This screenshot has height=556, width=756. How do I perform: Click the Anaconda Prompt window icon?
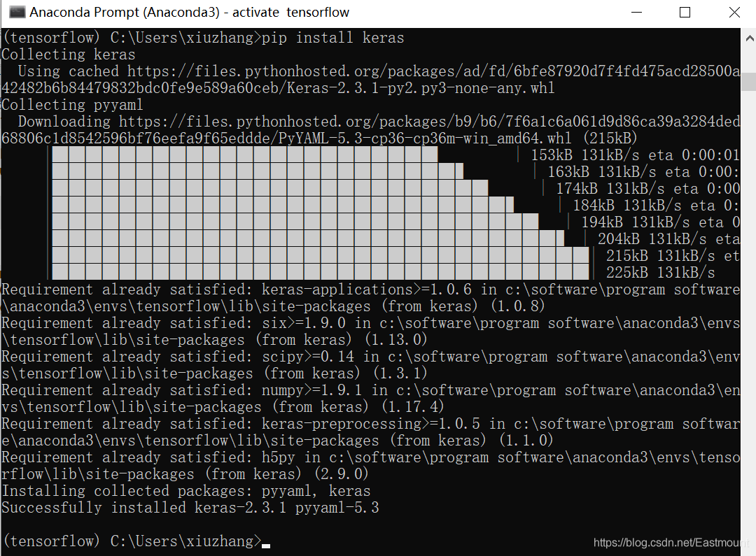pos(17,12)
